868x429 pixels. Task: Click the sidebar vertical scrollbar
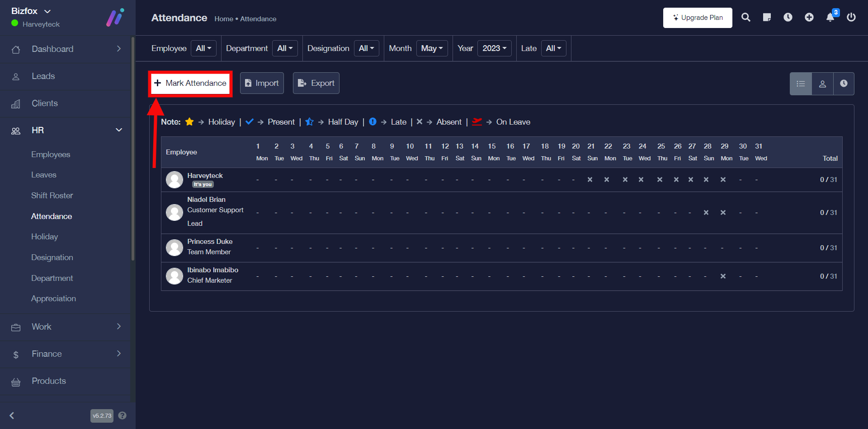click(132, 149)
